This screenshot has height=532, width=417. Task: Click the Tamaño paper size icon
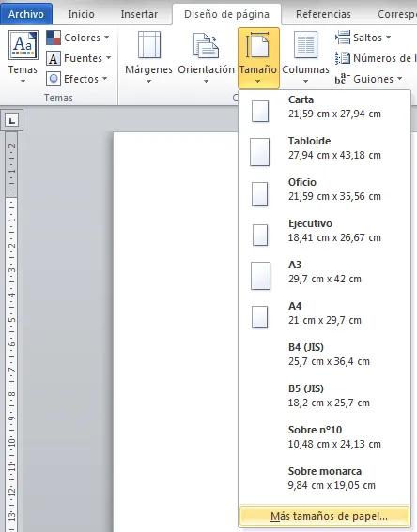[257, 44]
